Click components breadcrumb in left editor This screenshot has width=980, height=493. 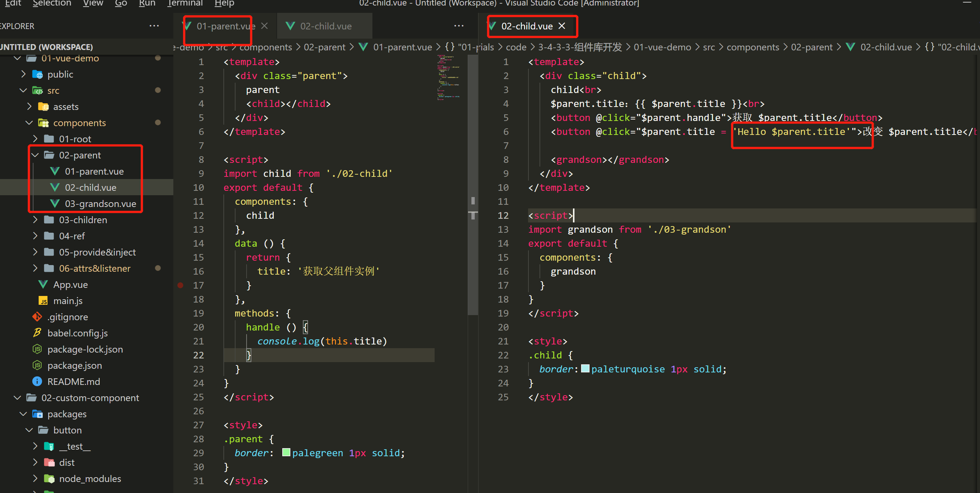tap(266, 47)
